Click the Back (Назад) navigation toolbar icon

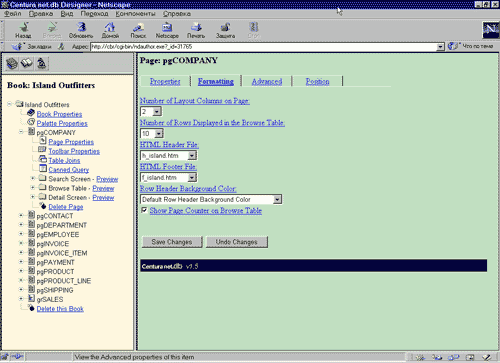(x=23, y=27)
